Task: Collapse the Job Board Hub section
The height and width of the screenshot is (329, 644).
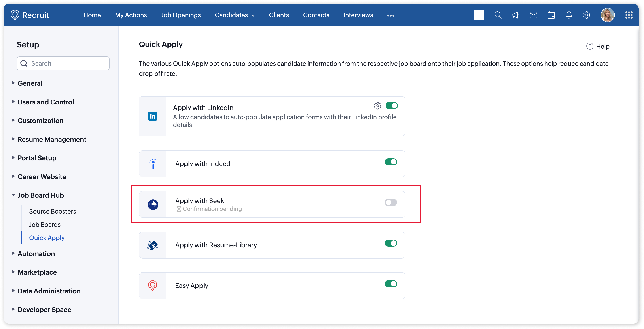Action: pos(40,195)
